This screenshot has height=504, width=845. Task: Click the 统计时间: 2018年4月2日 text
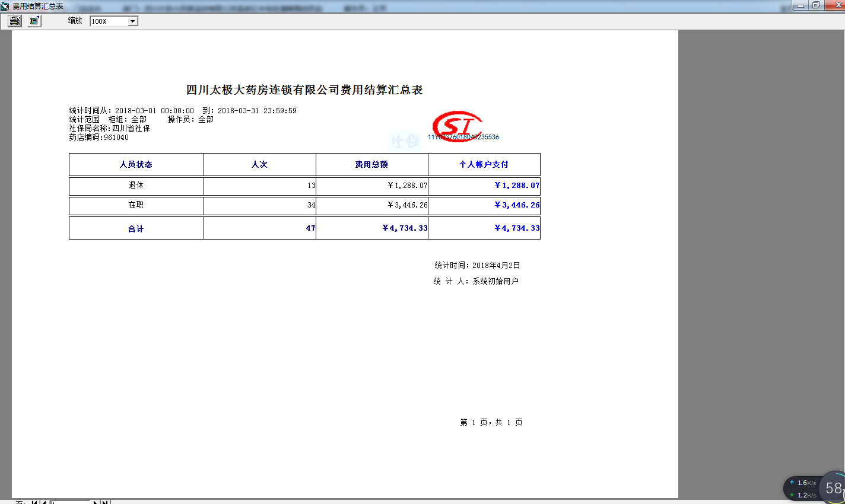pos(477,266)
